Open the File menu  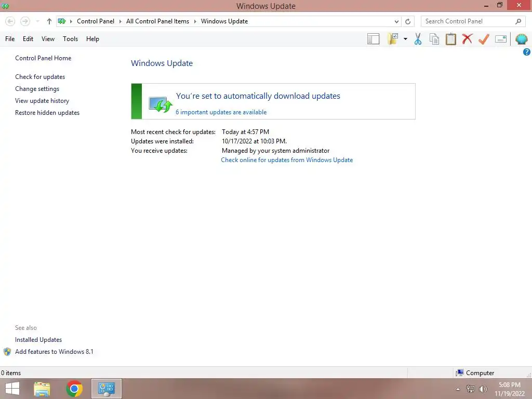pos(10,39)
